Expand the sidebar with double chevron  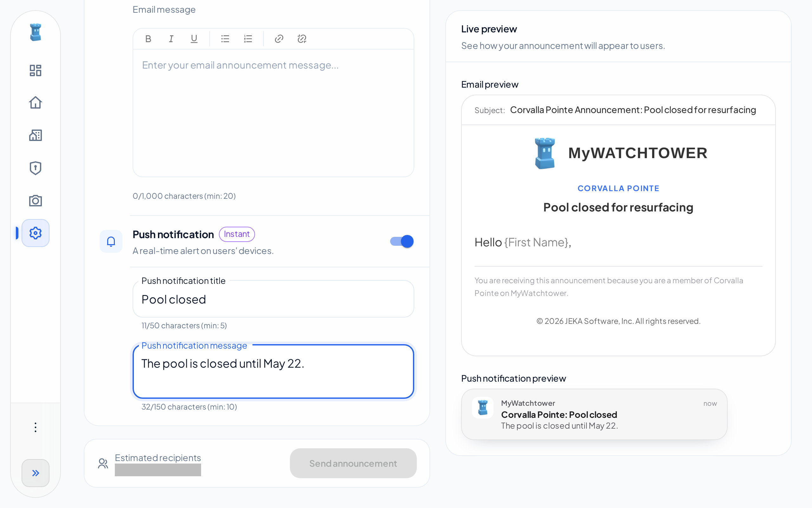click(35, 473)
